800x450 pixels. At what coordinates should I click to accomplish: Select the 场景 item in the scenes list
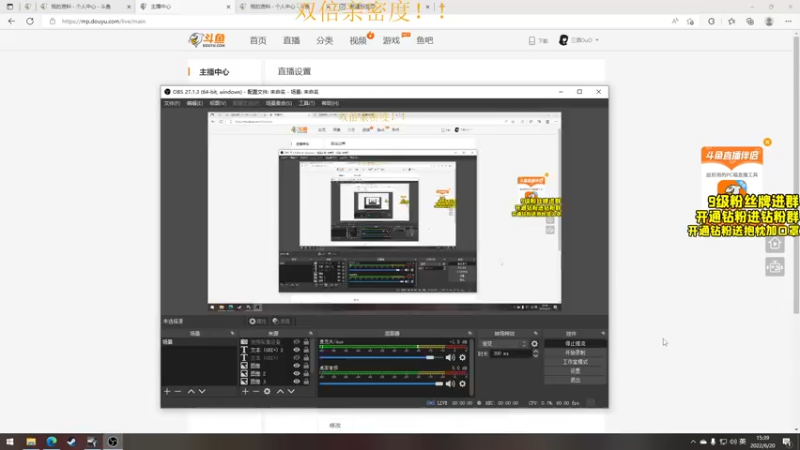coord(199,342)
